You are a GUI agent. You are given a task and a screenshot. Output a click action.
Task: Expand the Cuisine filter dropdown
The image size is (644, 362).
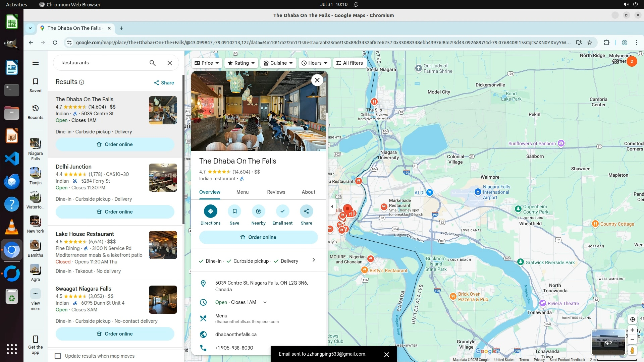(278, 63)
